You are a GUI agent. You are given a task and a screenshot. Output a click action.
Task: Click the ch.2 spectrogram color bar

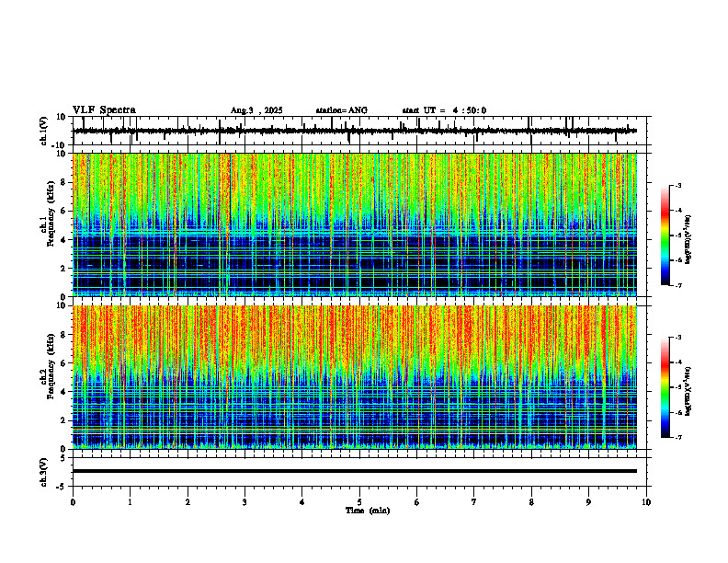tap(665, 387)
